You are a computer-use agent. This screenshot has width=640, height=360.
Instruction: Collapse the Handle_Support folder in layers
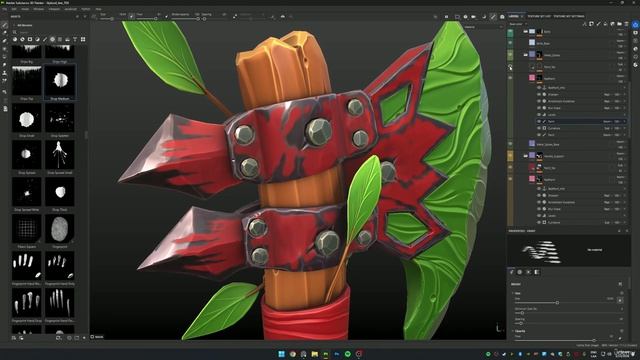[x=525, y=156]
